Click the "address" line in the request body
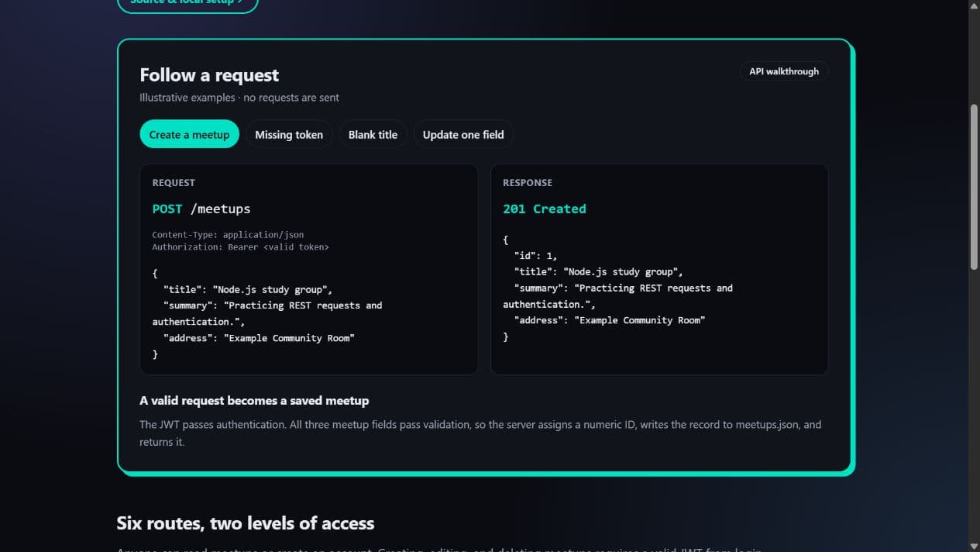 pos(258,338)
